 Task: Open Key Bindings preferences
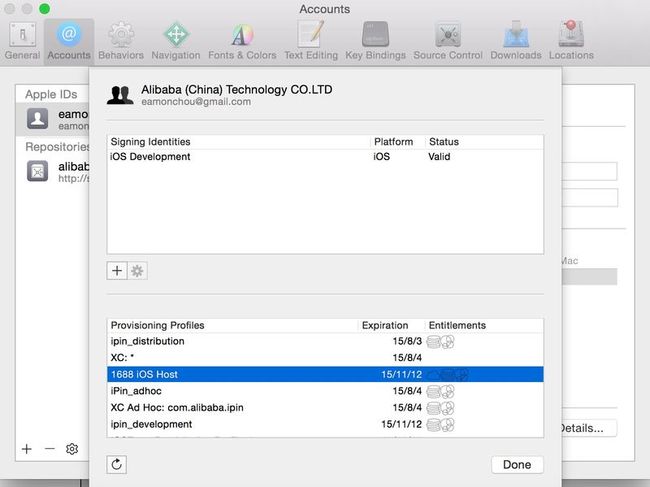tap(376, 41)
